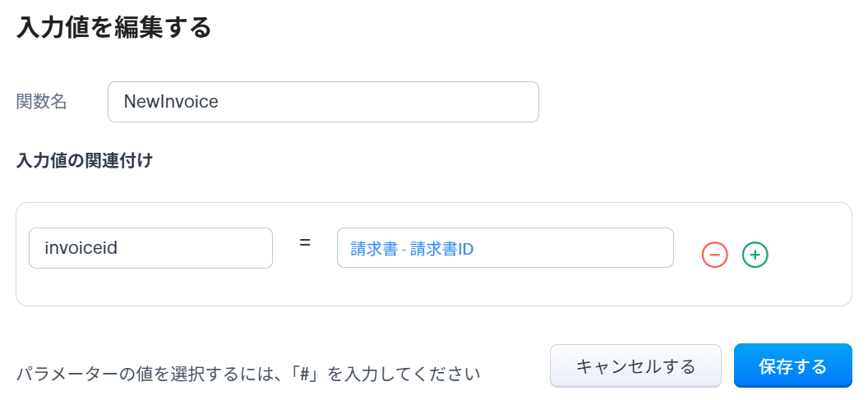Click the 保存する button
The height and width of the screenshot is (400, 868).
(x=792, y=366)
